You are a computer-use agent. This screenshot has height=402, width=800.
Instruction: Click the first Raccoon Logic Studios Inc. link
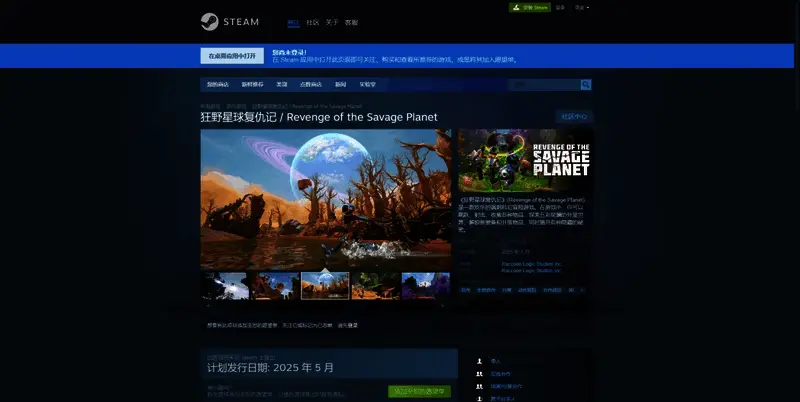(531, 264)
